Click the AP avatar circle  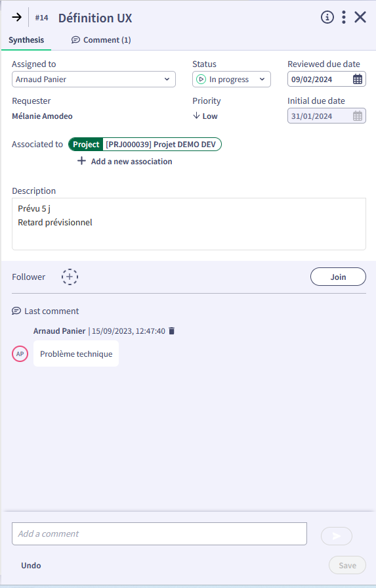[20, 353]
